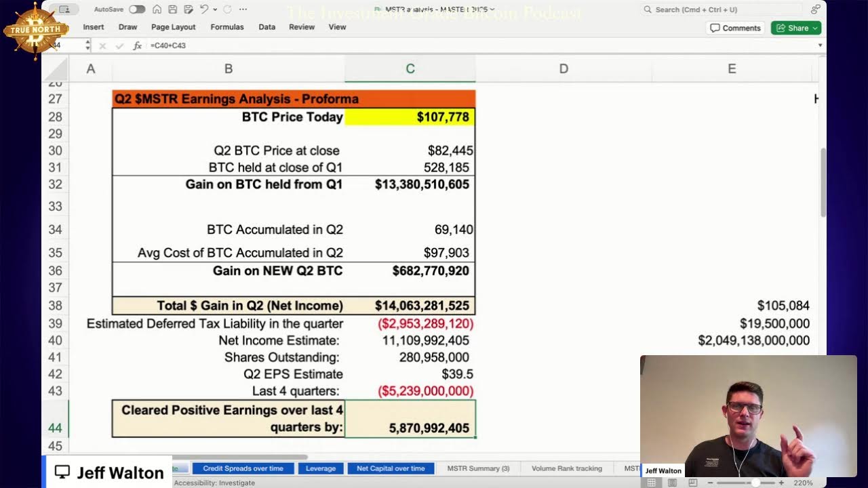
Task: Click the Save icon in title bar
Action: 172,9
